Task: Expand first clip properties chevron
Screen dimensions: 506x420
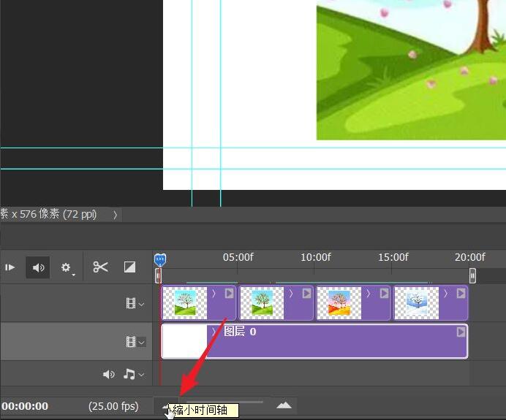Action: click(214, 294)
